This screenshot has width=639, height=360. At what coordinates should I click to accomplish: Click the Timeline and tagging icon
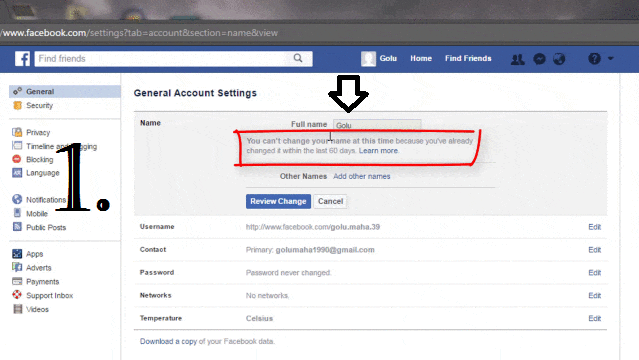(17, 146)
